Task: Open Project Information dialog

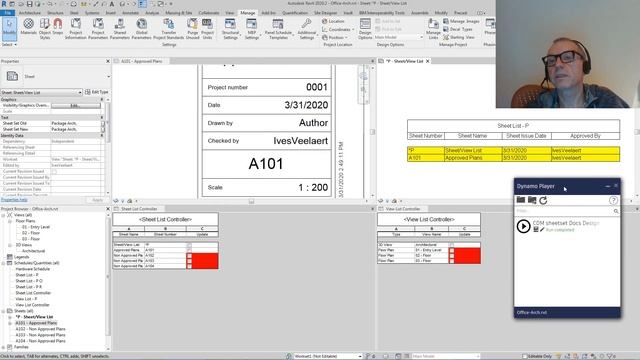Action: (x=76, y=28)
